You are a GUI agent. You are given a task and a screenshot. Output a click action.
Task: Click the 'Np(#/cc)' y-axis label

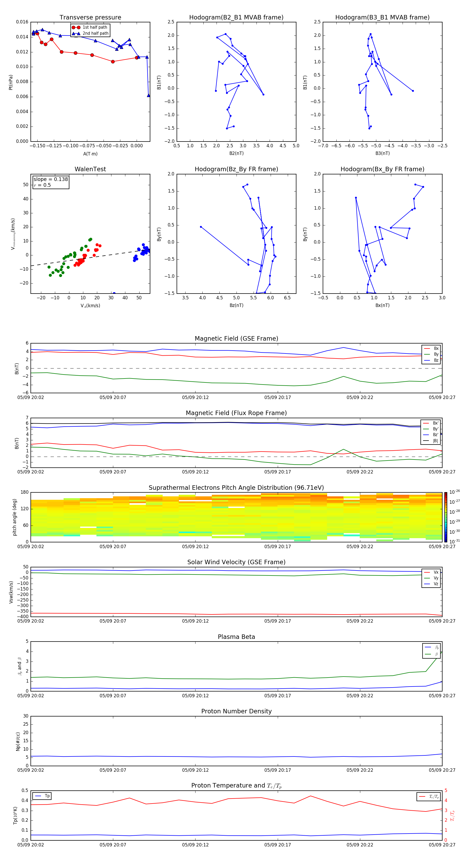tap(18, 741)
